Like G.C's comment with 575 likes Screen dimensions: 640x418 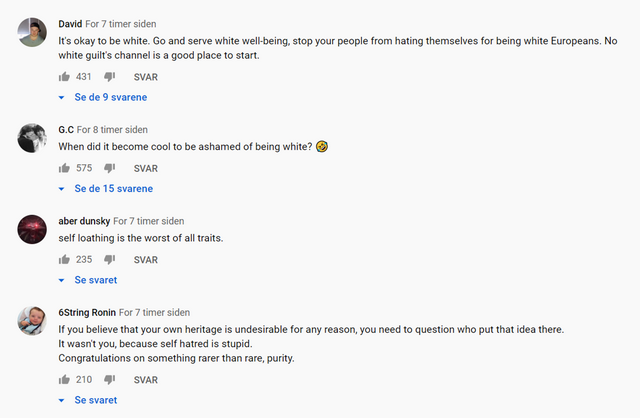click(64, 168)
